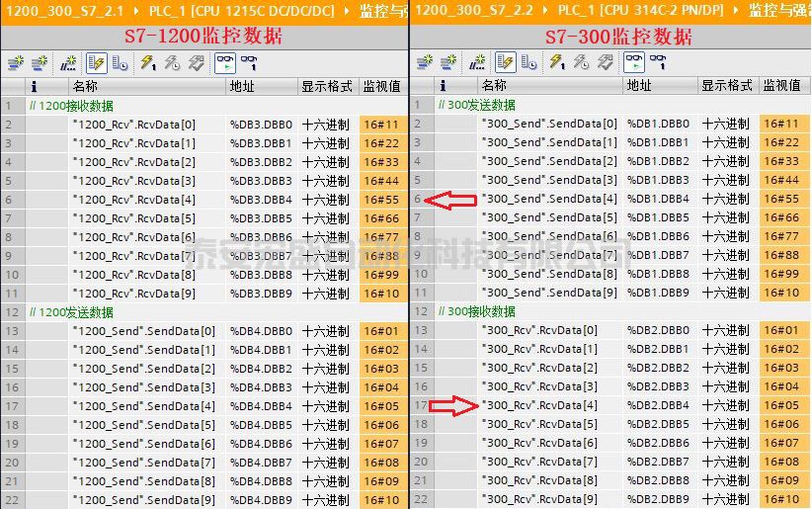Insert comment line in S7-1200 watch table

(x=68, y=63)
